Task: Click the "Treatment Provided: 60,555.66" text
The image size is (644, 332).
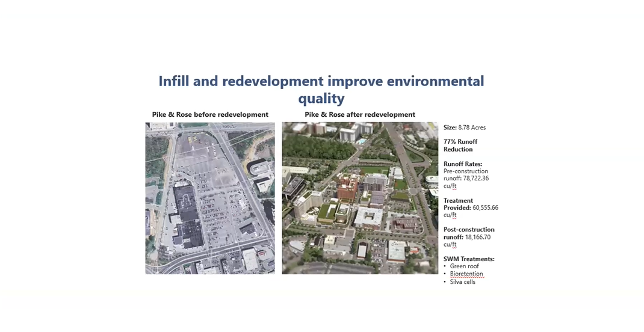Action: (471, 207)
